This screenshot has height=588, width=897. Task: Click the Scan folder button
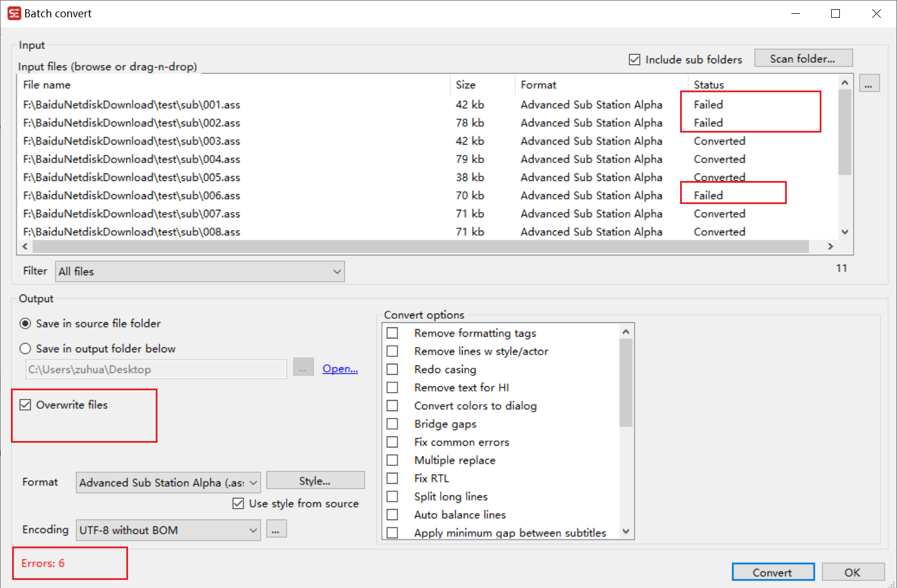tap(803, 58)
